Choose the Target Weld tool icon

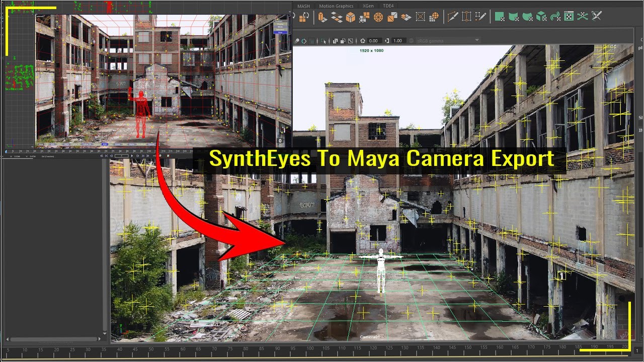[x=466, y=17]
